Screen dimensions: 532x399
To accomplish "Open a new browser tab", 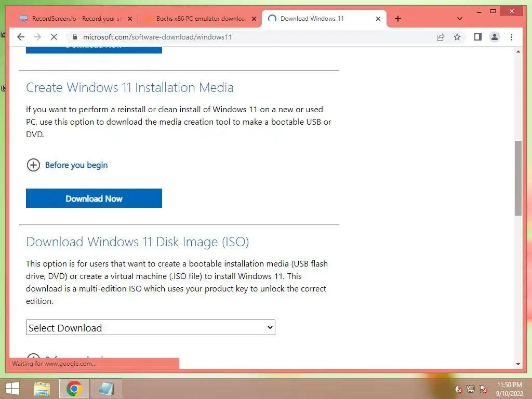I will click(x=398, y=19).
